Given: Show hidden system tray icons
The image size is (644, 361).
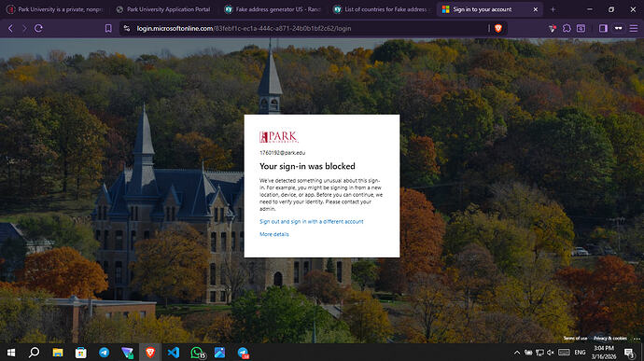Looking at the screenshot, I should tap(517, 353).
